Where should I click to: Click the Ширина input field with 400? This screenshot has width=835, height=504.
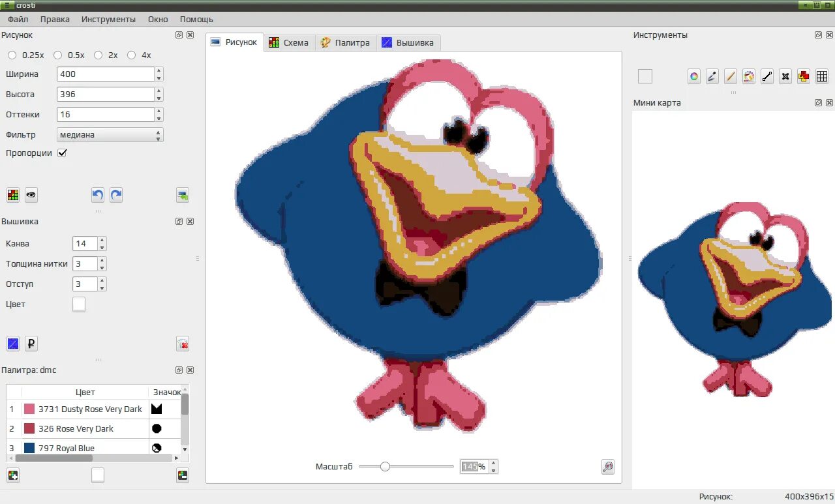[106, 74]
